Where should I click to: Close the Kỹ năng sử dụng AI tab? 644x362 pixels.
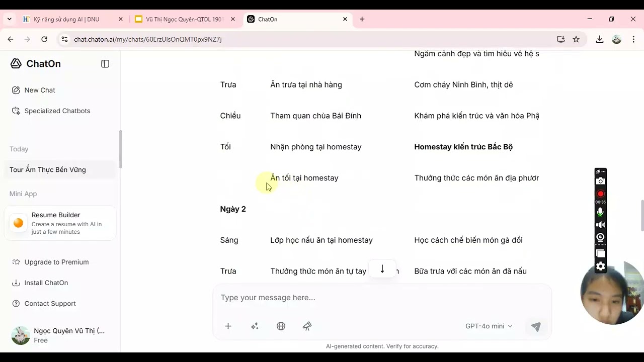(x=121, y=19)
